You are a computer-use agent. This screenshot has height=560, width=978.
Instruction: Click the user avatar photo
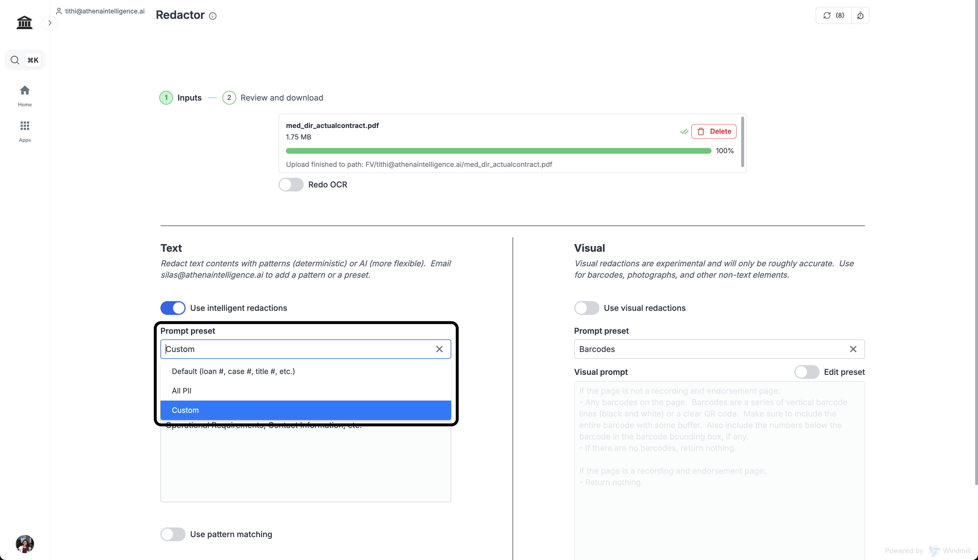(x=25, y=543)
